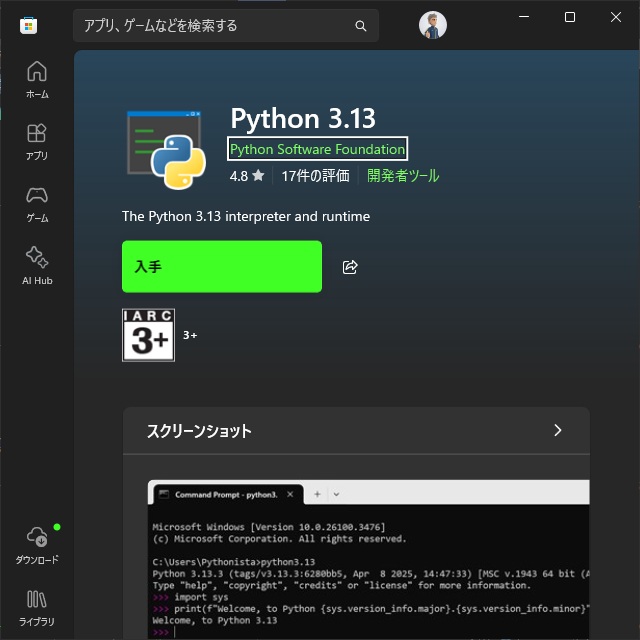Screen dimensions: 640x640
Task: Click the 17件の評価 ratings link
Action: (x=315, y=176)
